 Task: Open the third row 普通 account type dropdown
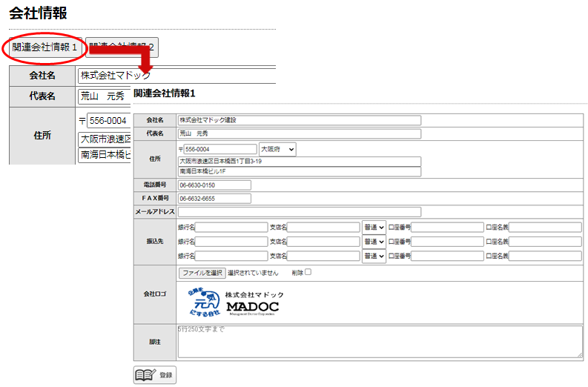[x=374, y=257]
